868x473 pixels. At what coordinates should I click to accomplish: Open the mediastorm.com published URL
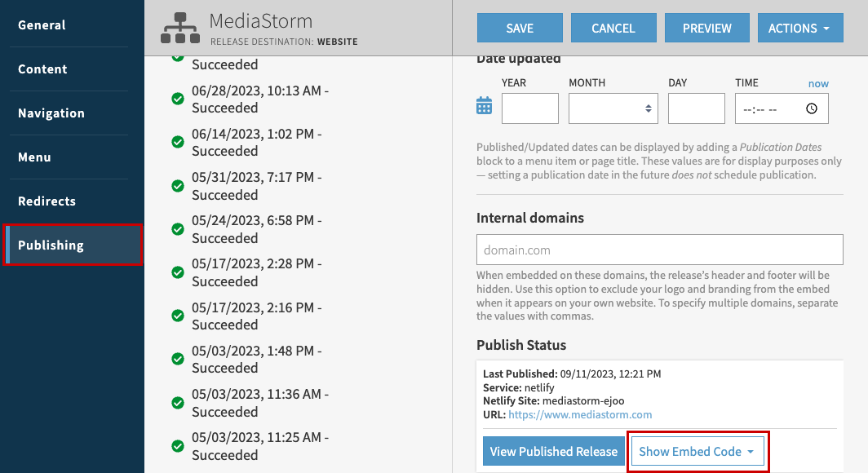[x=580, y=414]
